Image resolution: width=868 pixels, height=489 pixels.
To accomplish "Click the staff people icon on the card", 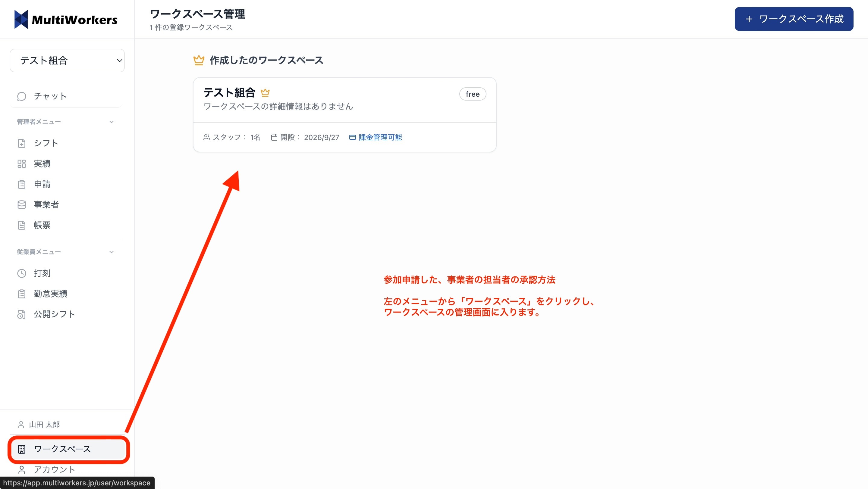I will 206,137.
